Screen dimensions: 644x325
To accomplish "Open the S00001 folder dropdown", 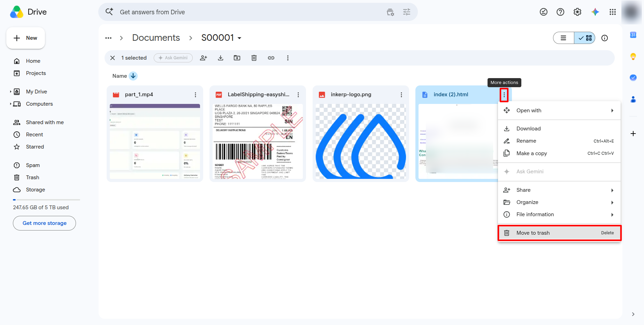I will [239, 38].
